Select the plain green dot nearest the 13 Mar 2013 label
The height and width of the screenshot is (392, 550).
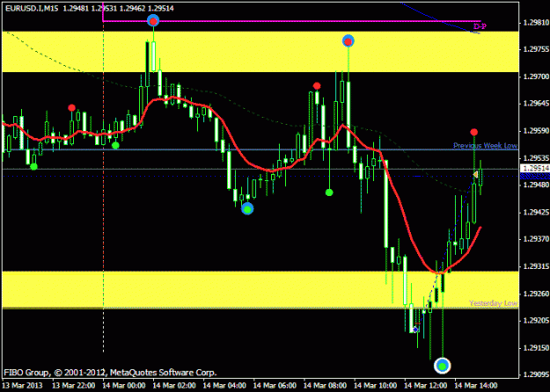pyautogui.click(x=33, y=166)
